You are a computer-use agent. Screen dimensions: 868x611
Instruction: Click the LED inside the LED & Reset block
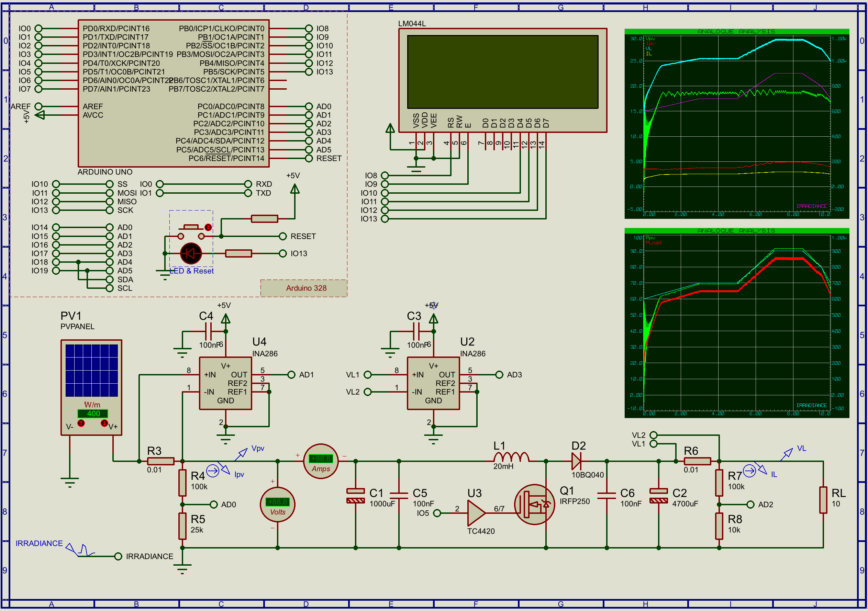pos(191,253)
